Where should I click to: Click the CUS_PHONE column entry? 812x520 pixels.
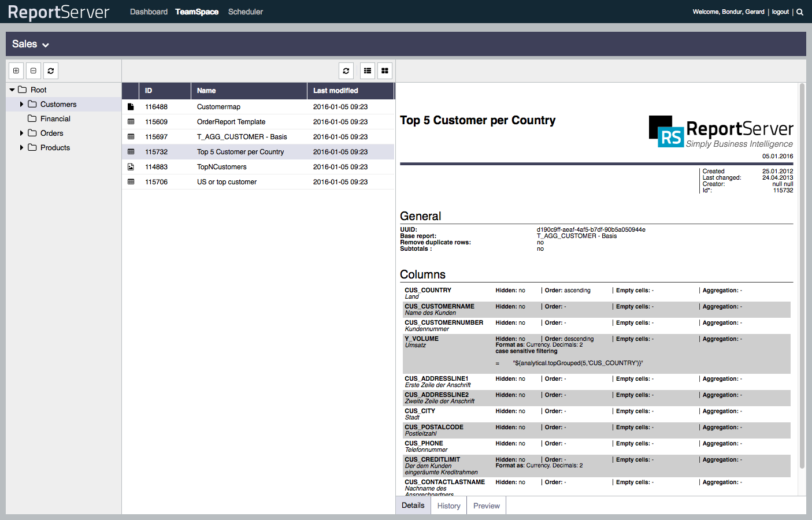(424, 443)
